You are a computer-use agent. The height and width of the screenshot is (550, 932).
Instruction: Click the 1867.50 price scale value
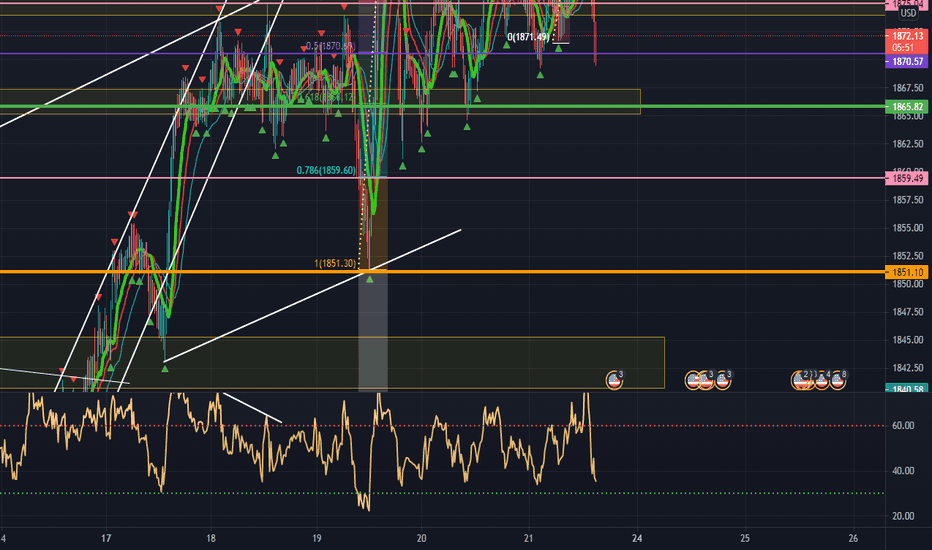(908, 88)
